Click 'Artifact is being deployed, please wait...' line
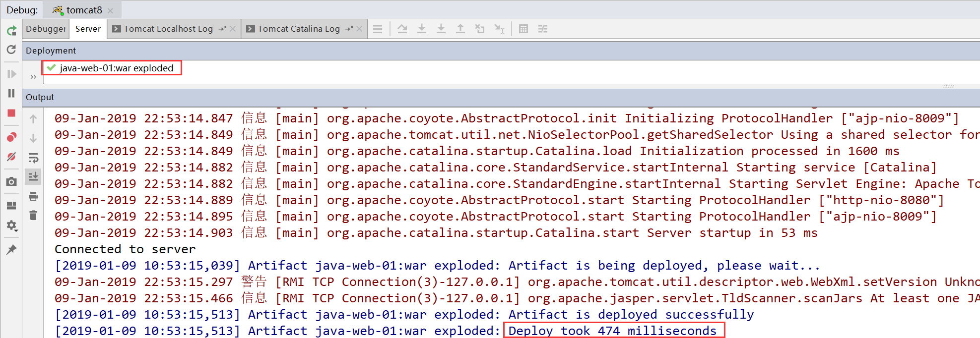Screen dimensions: 980x338 (x=664, y=265)
